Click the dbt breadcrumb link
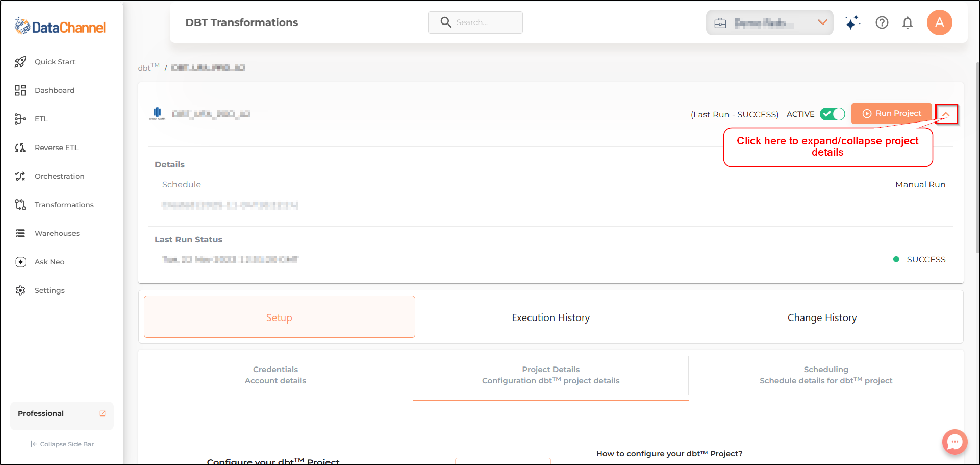The image size is (980, 465). [148, 67]
